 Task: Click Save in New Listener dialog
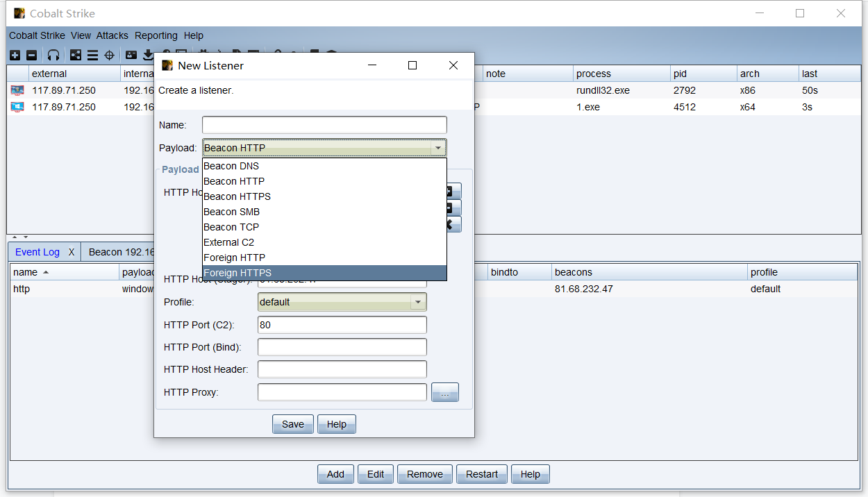(293, 424)
